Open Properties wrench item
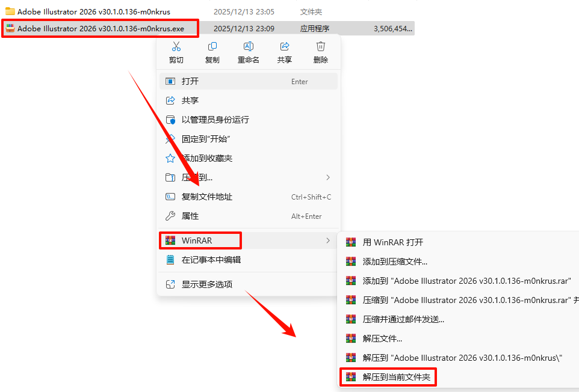Screen dimensions: 579x392 tap(248, 216)
